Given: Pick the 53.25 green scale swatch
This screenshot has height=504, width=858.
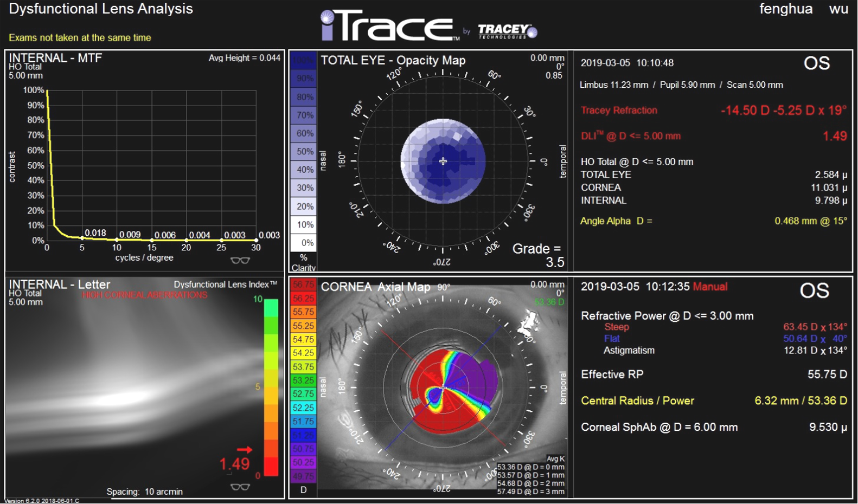Looking at the screenshot, I should click(304, 380).
